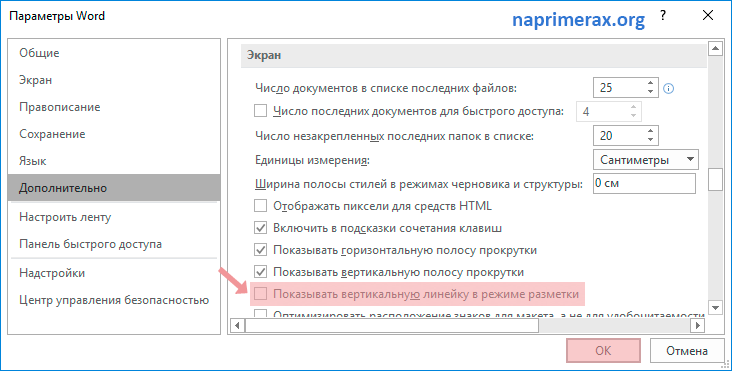The width and height of the screenshot is (732, 371).
Task: Check 'Показывать вертикальную линейку в режиме разметки'
Action: 260,294
